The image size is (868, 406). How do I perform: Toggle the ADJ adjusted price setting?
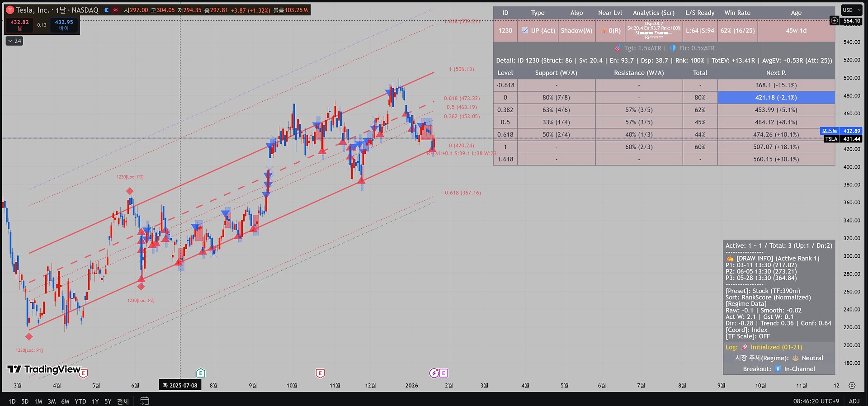(x=854, y=401)
